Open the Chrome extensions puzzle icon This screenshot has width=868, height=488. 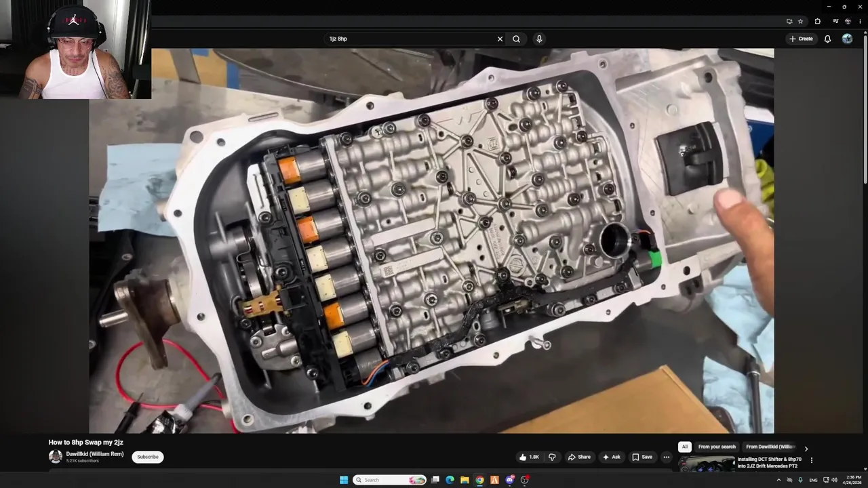point(818,21)
